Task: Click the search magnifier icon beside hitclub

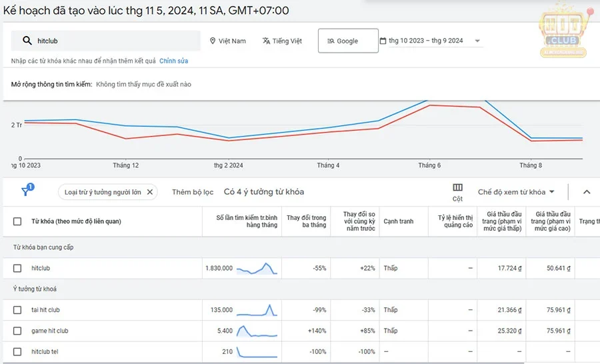Action: pyautogui.click(x=27, y=41)
